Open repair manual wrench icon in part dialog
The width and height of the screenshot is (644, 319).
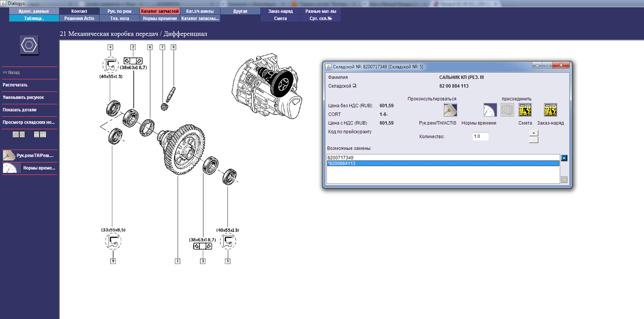coord(450,110)
